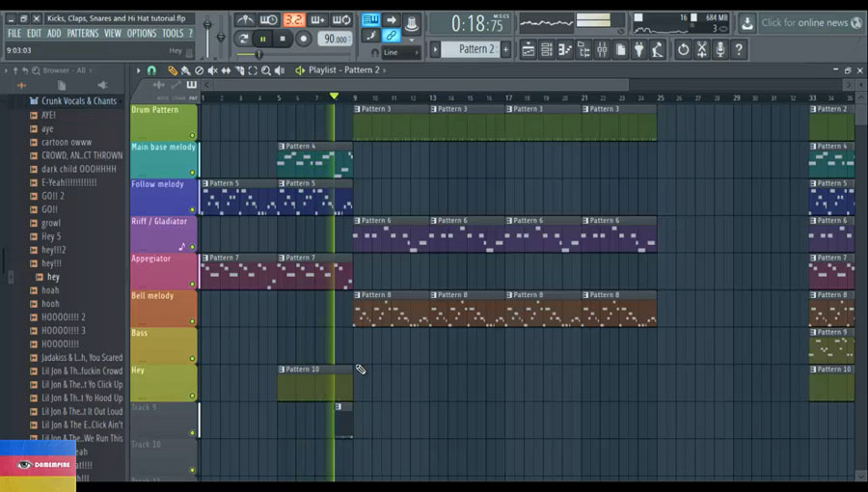The image size is (868, 492).
Task: Select the Zoom tool in playlist toolbar
Action: point(265,70)
